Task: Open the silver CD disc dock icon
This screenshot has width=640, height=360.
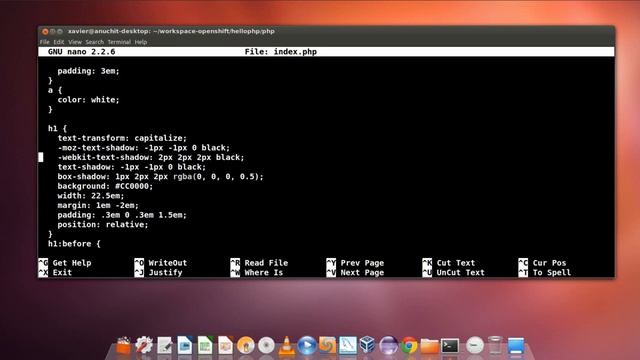Action: (266, 345)
